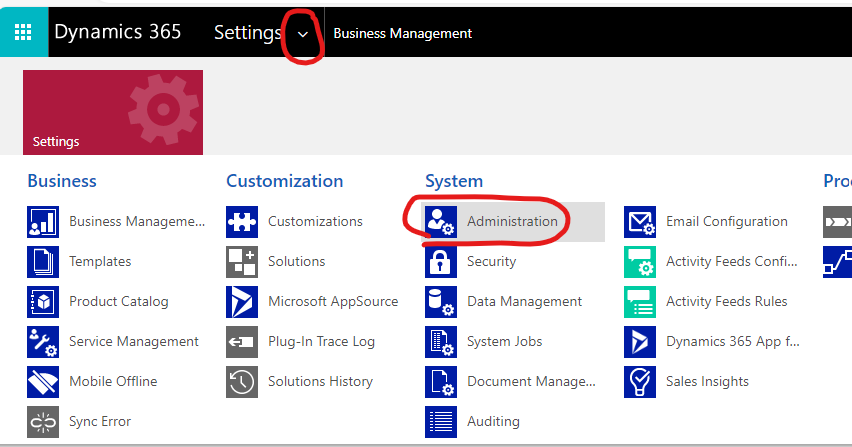Click the Business Management icon
Viewport: 852px width, 447px height.
coord(43,222)
